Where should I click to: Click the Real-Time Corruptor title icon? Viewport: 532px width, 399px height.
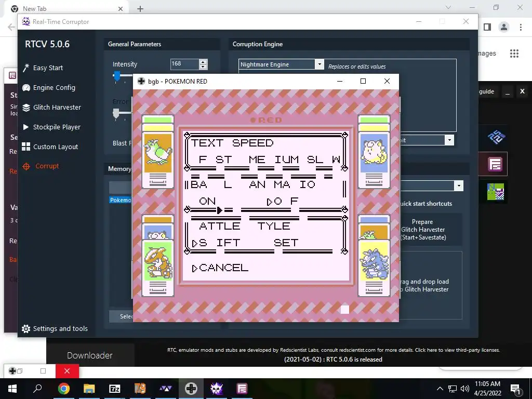coord(26,21)
